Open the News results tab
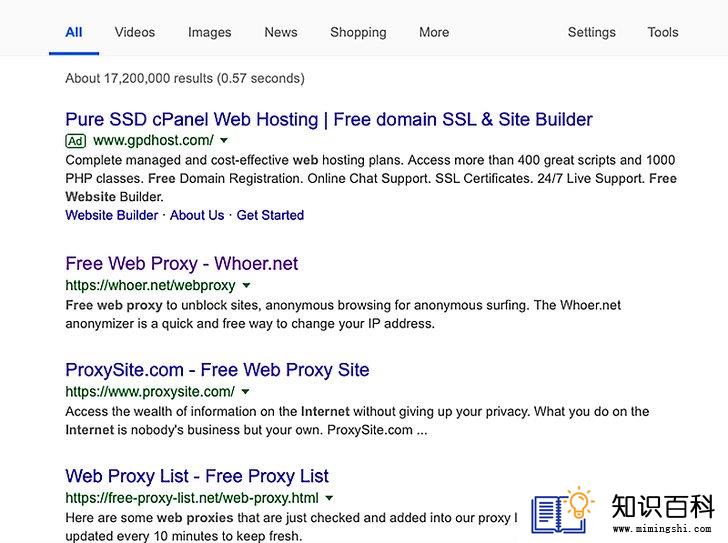728x543 pixels. coord(281,32)
